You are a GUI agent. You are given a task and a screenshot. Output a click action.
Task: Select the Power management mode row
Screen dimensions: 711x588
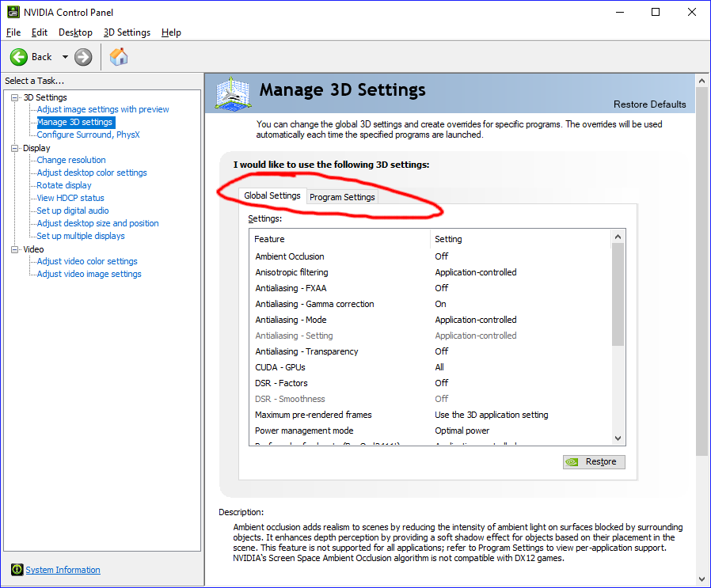pos(304,431)
